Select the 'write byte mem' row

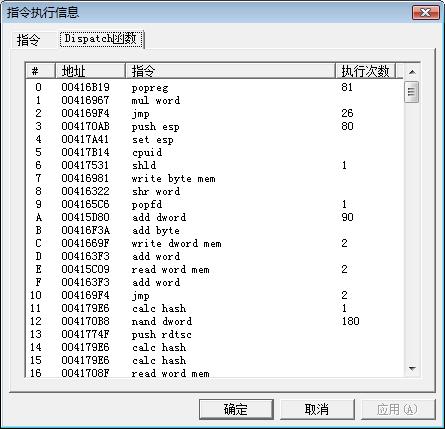point(214,178)
